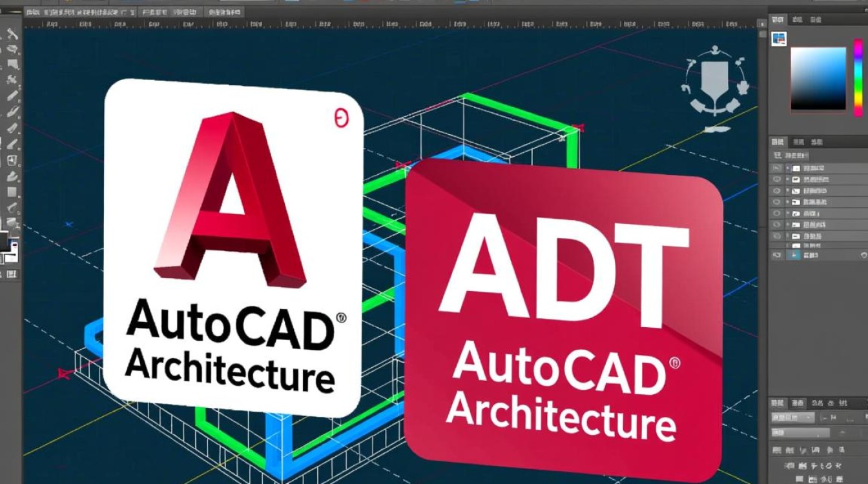868x484 pixels.
Task: Click the black foreground color square in the left toolbar
Action: [4, 242]
